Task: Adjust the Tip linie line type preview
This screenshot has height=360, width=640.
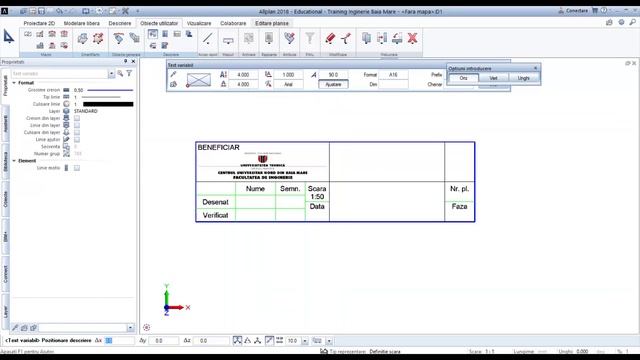Action: pos(101,97)
